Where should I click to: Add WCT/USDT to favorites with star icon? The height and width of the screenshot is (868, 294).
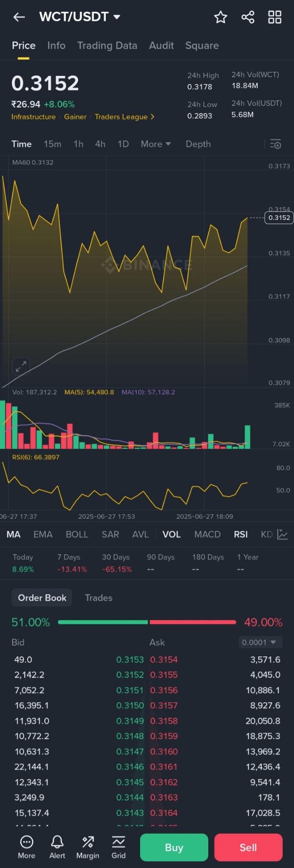pyautogui.click(x=220, y=17)
